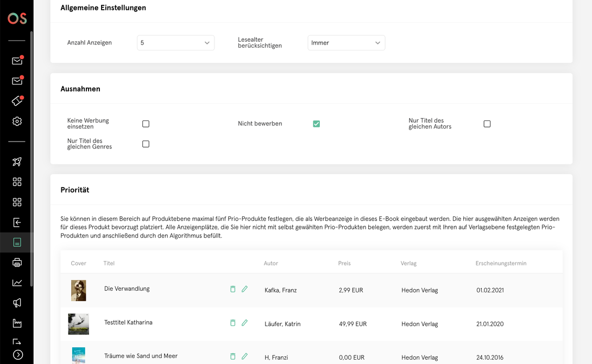Click the megaphone icon in sidebar
The image size is (592, 364).
[17, 303]
